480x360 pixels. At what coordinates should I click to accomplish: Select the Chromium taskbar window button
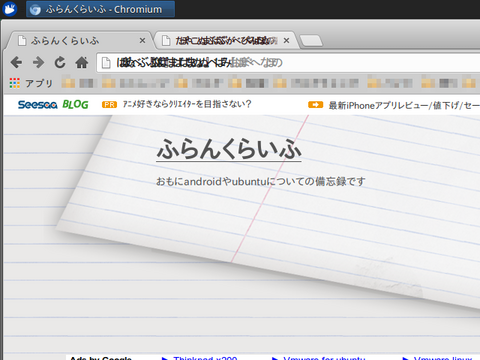pyautogui.click(x=100, y=9)
